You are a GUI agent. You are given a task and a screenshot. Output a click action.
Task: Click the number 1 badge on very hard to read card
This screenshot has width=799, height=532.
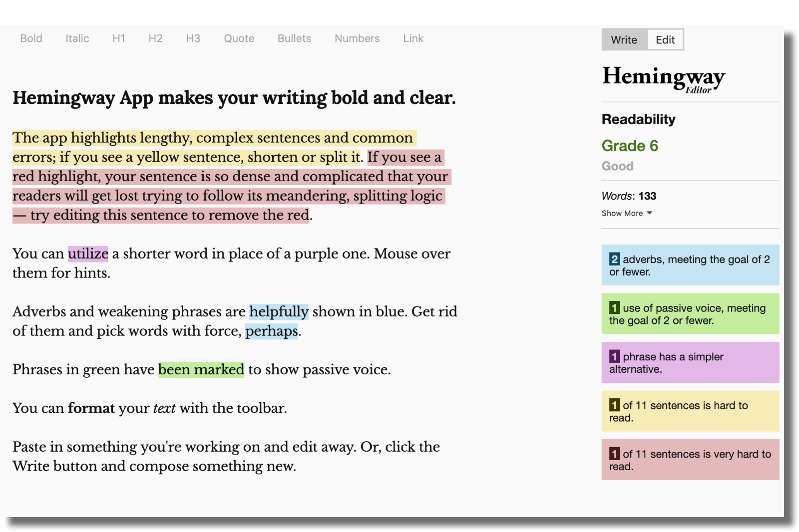(615, 454)
